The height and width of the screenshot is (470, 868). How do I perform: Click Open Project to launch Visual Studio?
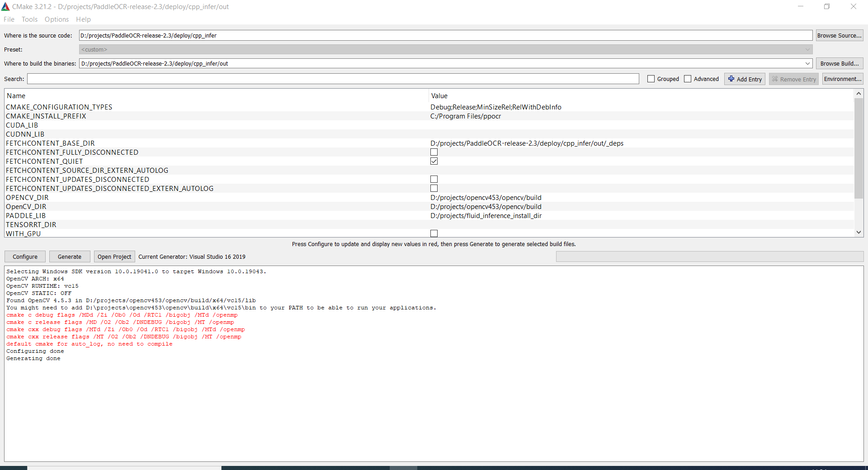(x=114, y=256)
